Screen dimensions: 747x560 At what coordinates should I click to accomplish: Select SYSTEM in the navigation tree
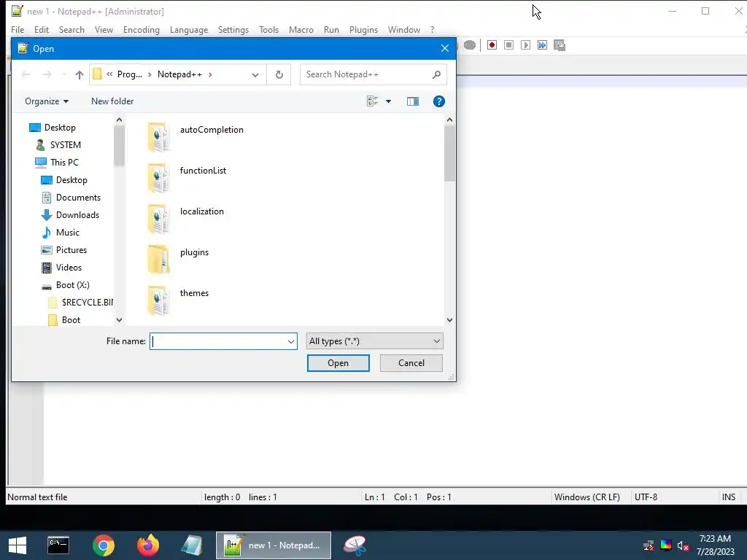(x=65, y=145)
